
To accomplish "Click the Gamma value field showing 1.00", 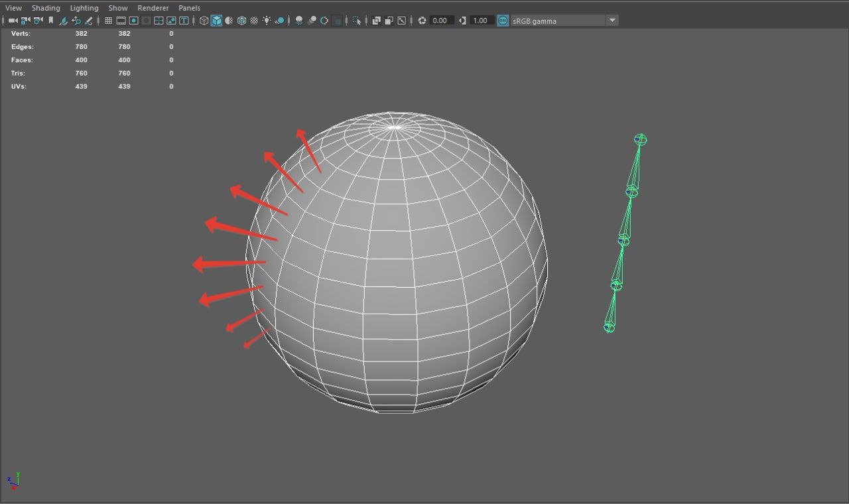I will pos(480,21).
